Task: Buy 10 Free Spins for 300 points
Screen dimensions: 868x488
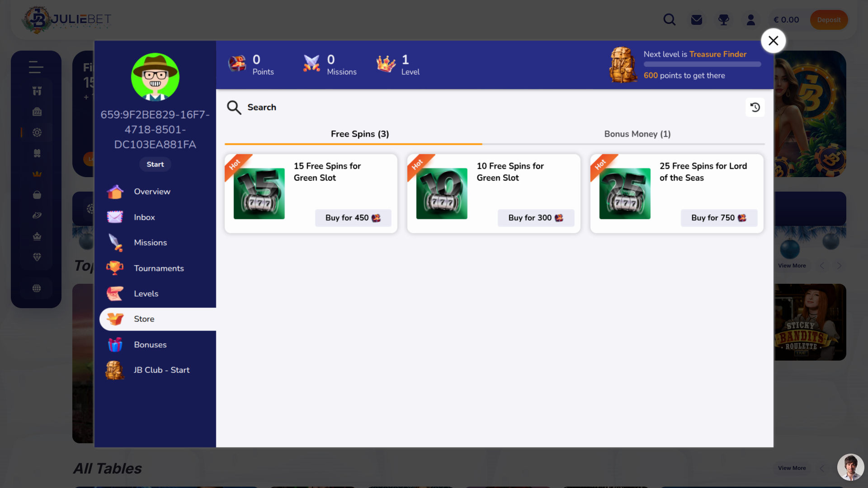Action: coord(536,218)
